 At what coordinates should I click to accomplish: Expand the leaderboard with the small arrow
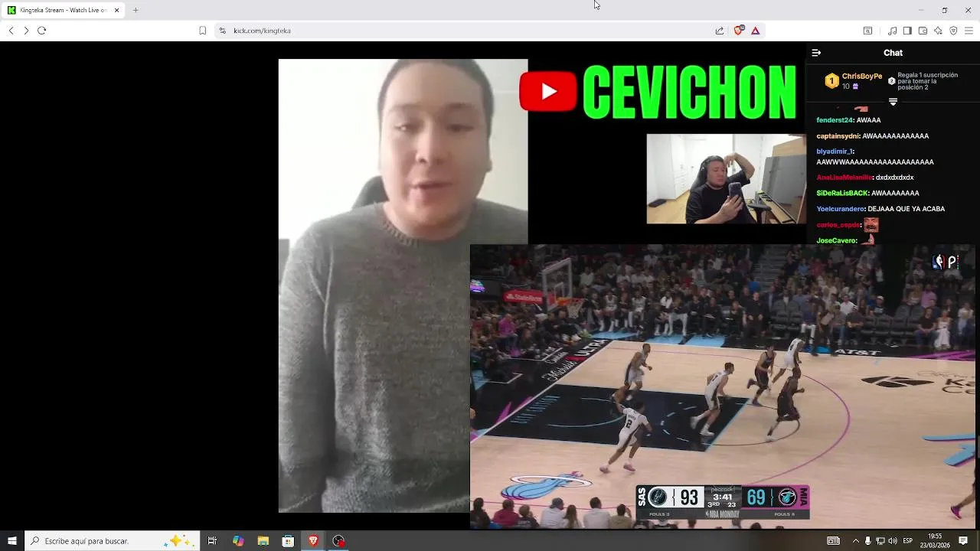[893, 102]
